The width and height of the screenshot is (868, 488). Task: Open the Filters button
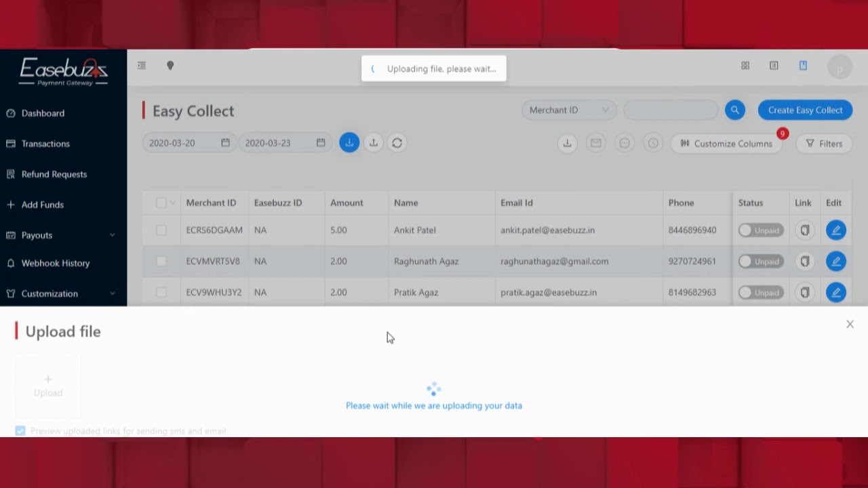coord(824,144)
